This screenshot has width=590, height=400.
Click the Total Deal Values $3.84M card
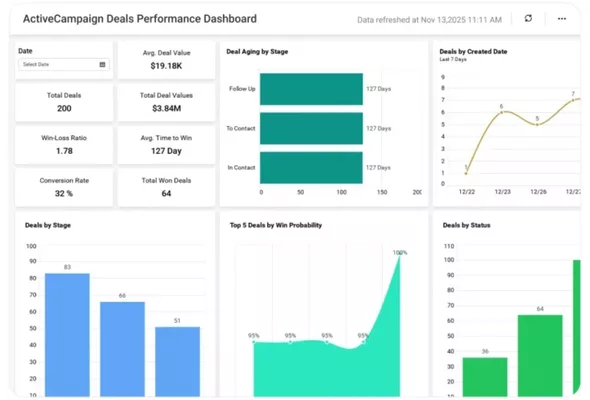click(x=166, y=102)
